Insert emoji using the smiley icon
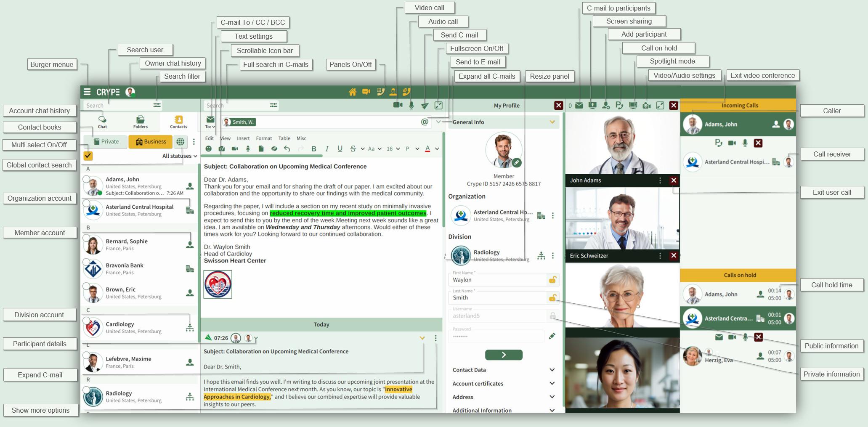 pyautogui.click(x=208, y=149)
